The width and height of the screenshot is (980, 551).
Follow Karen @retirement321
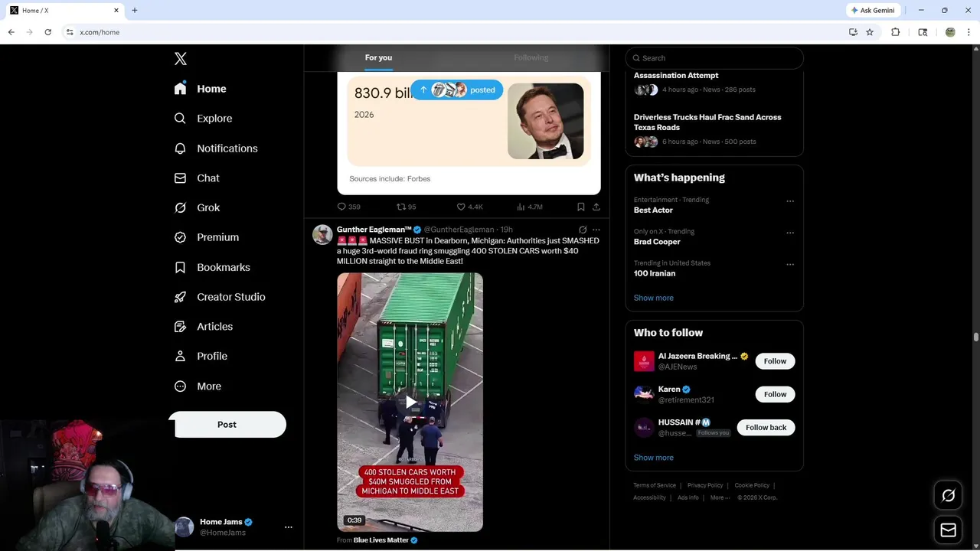click(775, 394)
